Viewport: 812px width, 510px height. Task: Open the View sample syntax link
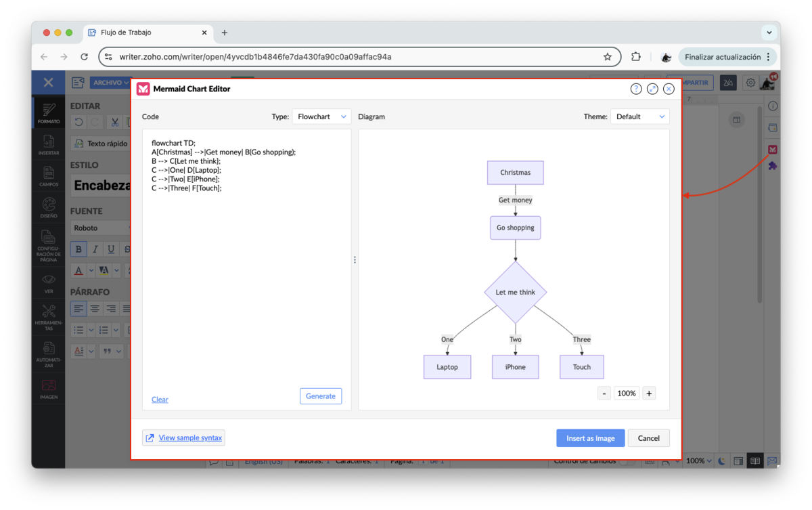pos(183,438)
